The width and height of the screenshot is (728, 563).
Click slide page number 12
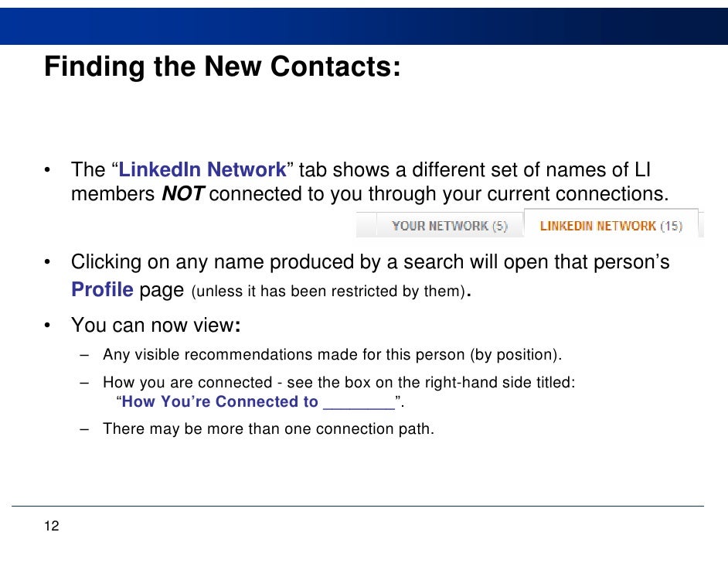52,526
